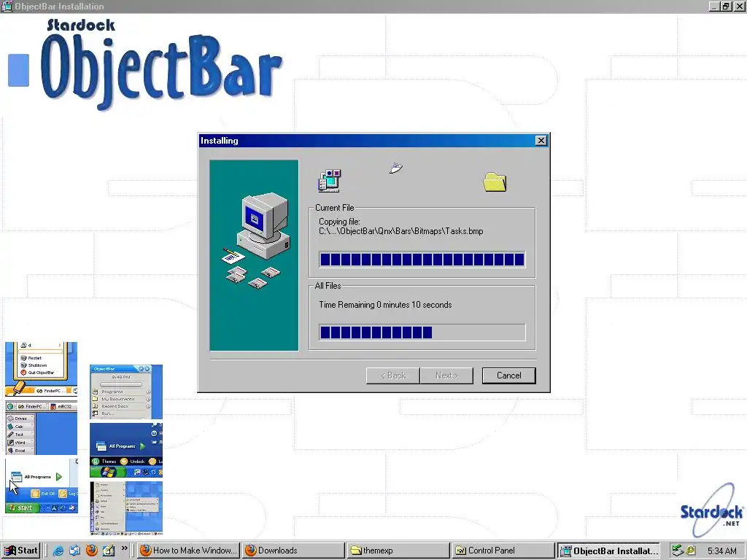Screen dimensions: 747x560
Task: Restore the ObjectBar Installation window
Action: pos(726,6)
